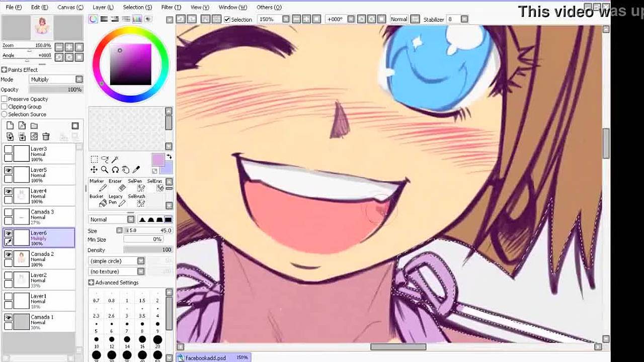
Task: Enable the Preserve Opacity checkbox
Action: point(5,99)
